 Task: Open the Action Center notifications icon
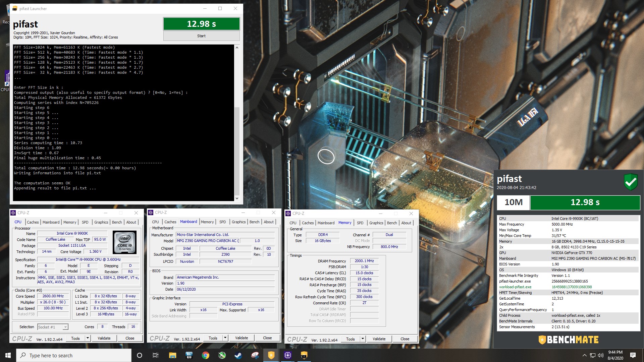pyautogui.click(x=633, y=355)
